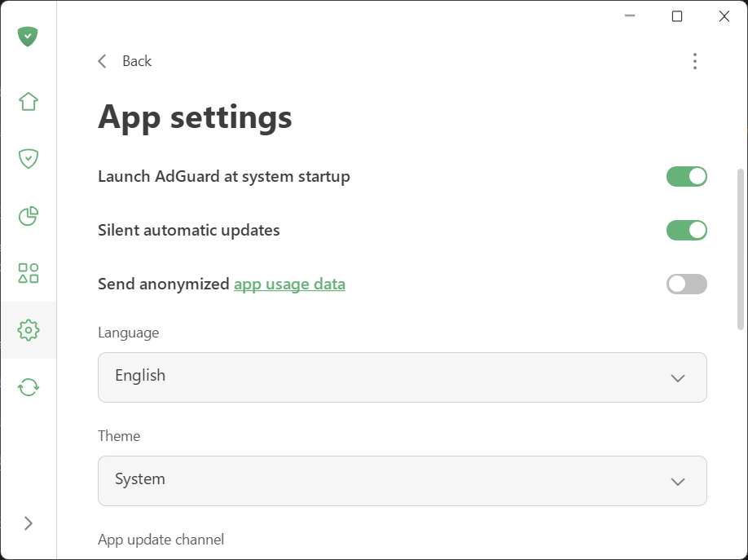Disable Launch AdGuard at system startup
Image resolution: width=748 pixels, height=560 pixels.
[x=686, y=176]
